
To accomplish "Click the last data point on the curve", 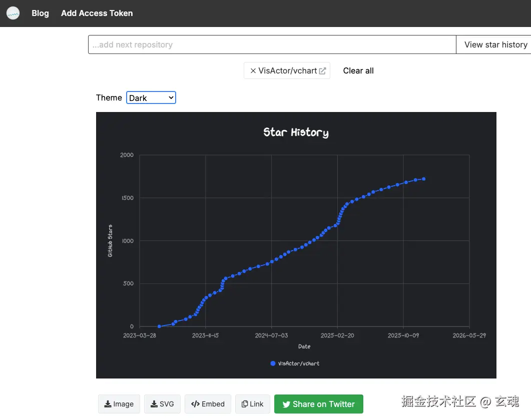I will click(423, 179).
